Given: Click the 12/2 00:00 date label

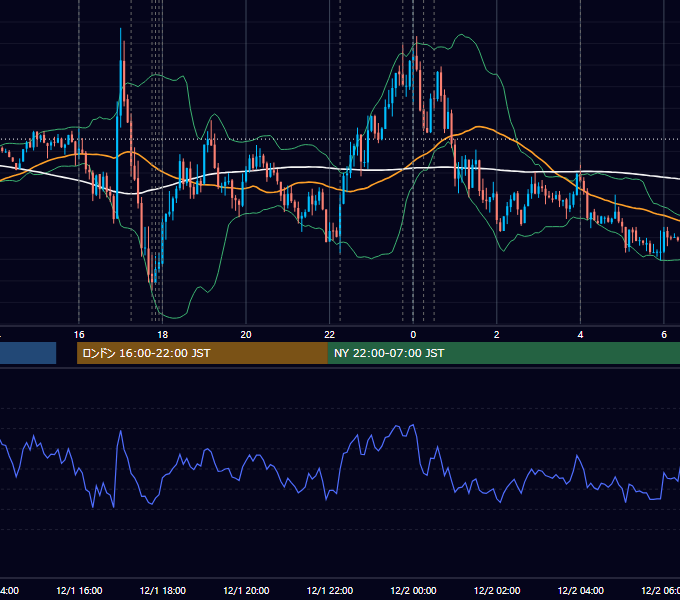Looking at the screenshot, I should pos(413,590).
